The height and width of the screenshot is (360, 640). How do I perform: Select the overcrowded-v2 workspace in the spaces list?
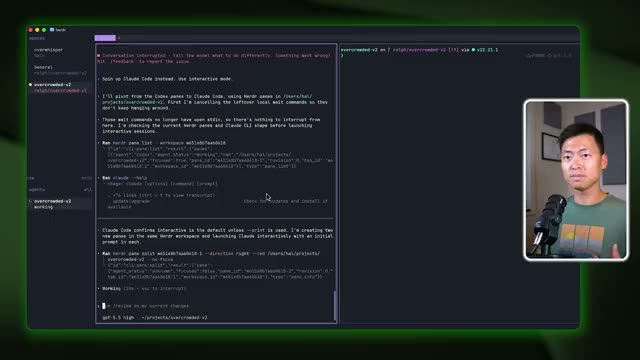tap(59, 87)
